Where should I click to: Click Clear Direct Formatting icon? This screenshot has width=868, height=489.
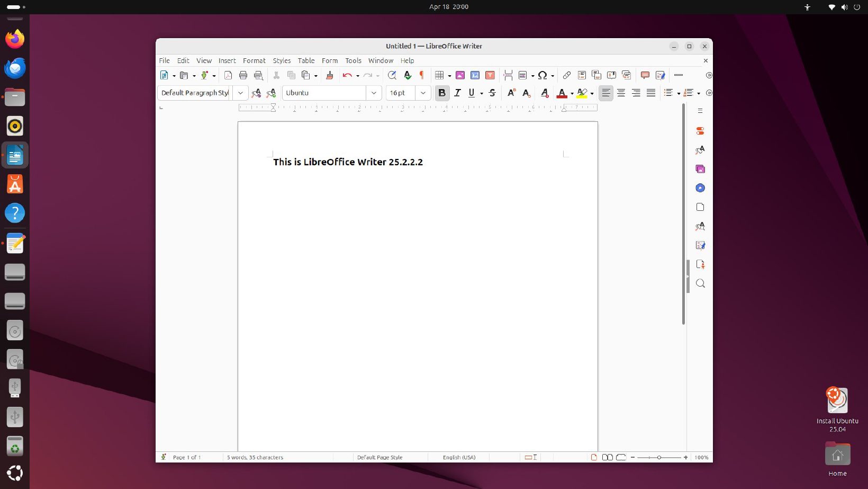(545, 93)
